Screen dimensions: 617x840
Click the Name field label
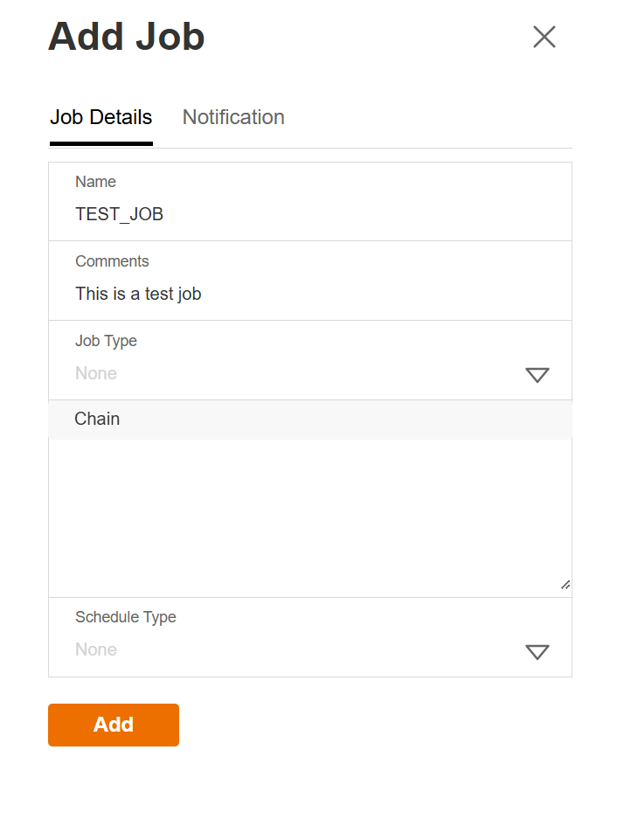point(95,182)
